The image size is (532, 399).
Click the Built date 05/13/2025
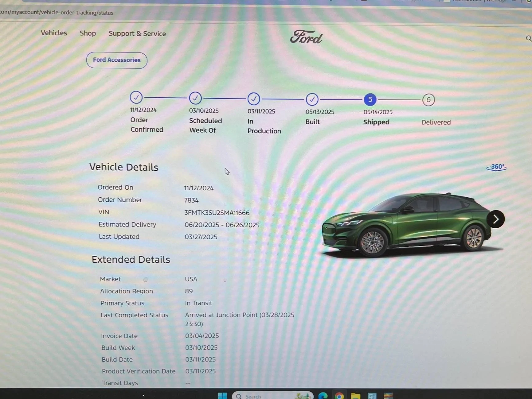pyautogui.click(x=320, y=112)
